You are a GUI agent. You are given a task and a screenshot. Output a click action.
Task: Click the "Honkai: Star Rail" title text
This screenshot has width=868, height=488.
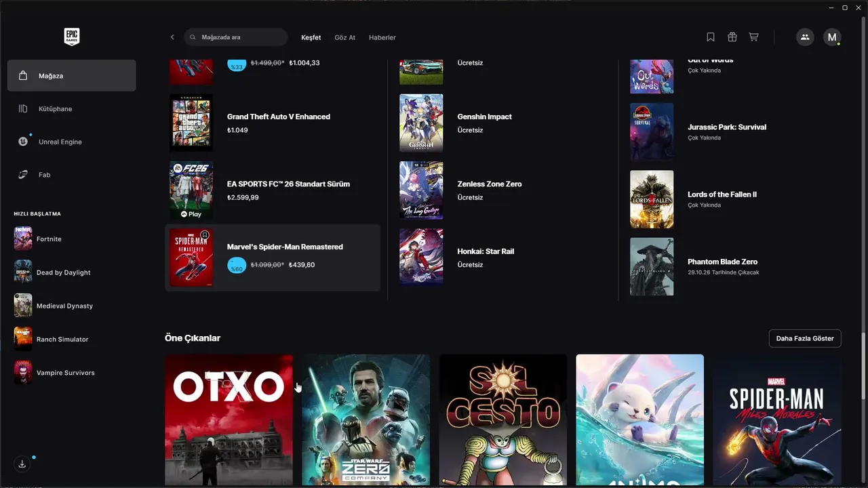click(486, 251)
